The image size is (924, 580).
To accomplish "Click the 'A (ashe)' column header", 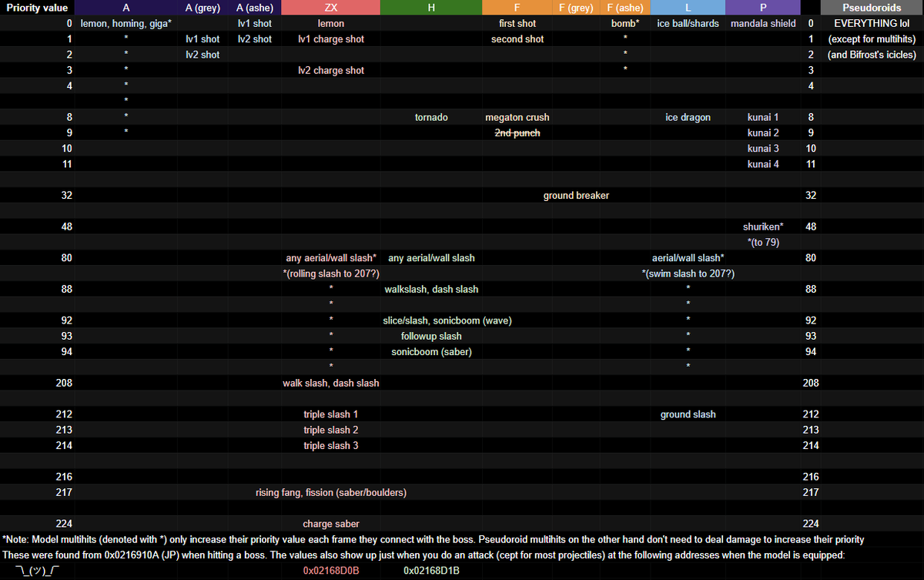I will (x=254, y=8).
